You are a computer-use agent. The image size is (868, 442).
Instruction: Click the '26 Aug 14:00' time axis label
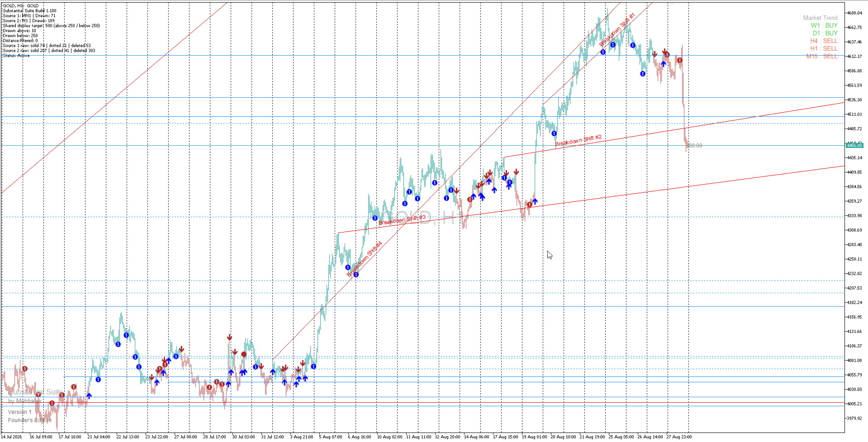(650, 437)
